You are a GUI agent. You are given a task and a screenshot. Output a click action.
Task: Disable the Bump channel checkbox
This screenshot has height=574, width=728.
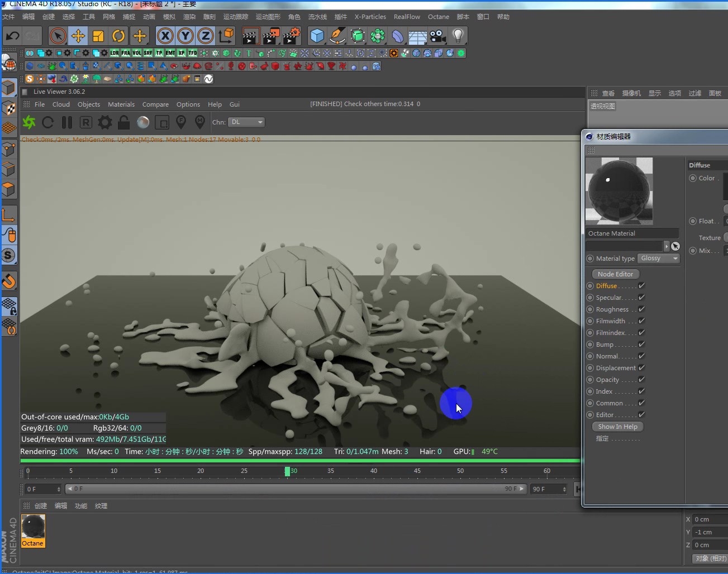coord(641,345)
